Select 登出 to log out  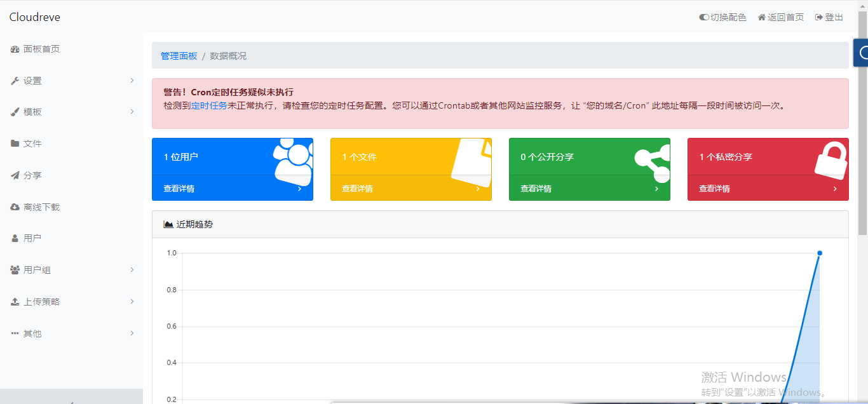[x=829, y=17]
